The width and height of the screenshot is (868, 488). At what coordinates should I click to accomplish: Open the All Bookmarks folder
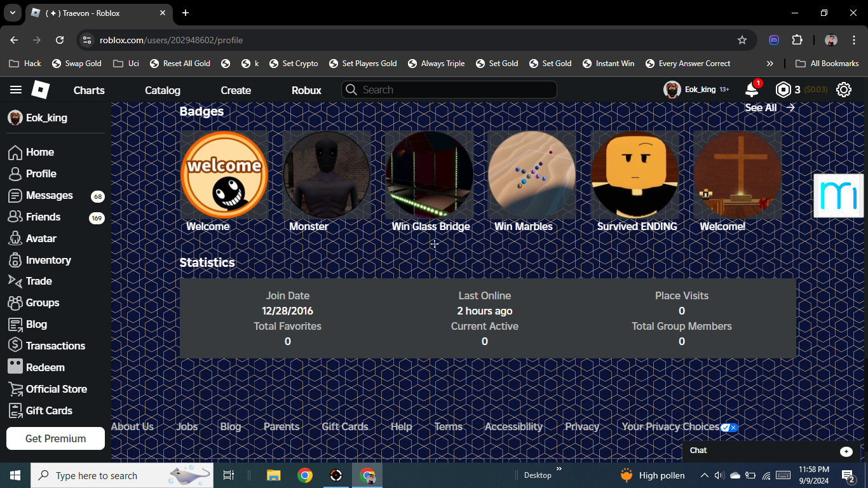click(x=827, y=64)
